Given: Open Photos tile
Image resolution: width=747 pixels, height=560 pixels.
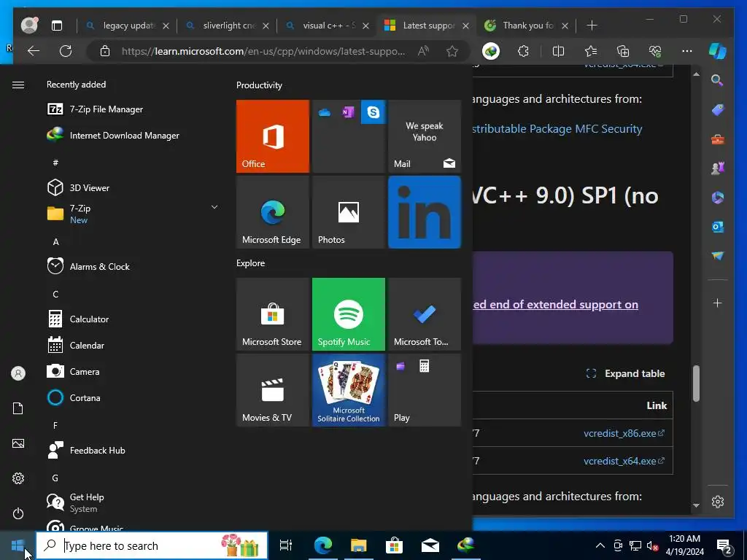Looking at the screenshot, I should point(348,212).
